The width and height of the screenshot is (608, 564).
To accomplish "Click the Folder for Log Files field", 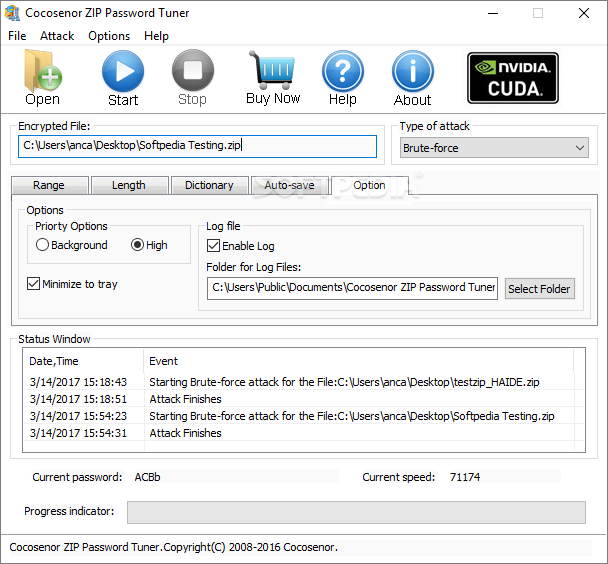I will pos(352,288).
